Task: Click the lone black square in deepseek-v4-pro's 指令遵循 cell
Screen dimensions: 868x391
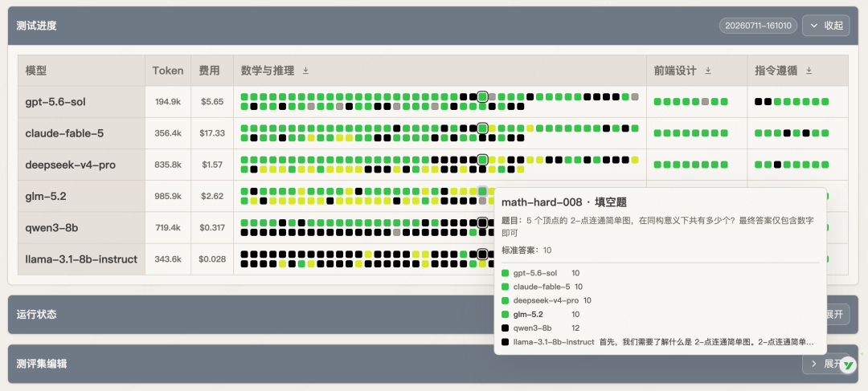Action: pos(777,165)
